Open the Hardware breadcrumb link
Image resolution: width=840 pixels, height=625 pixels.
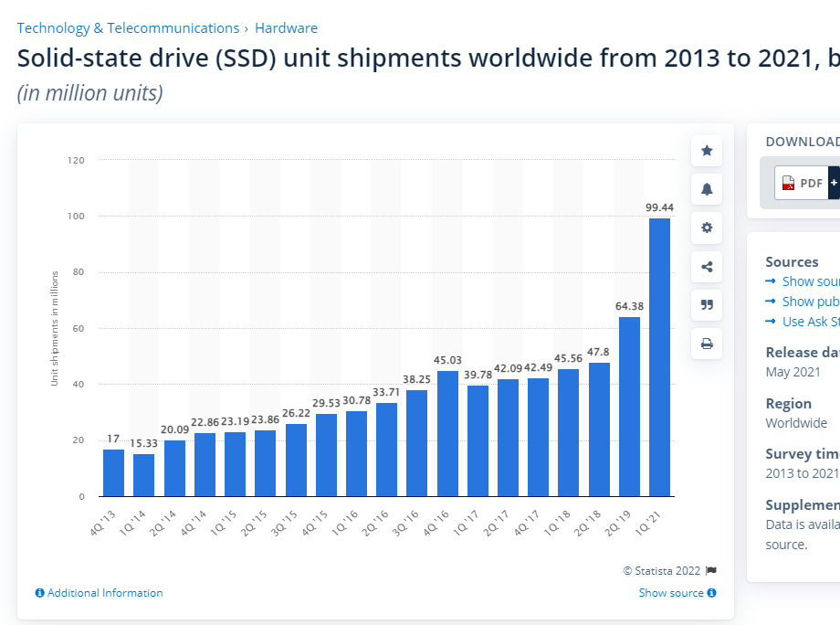click(x=286, y=28)
